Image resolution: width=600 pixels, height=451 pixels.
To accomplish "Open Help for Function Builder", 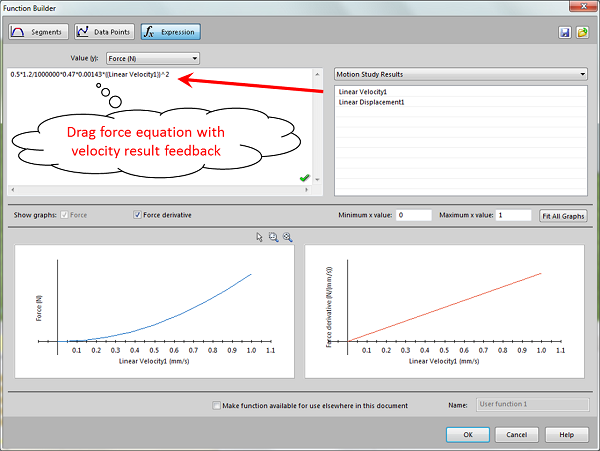I will pyautogui.click(x=566, y=435).
